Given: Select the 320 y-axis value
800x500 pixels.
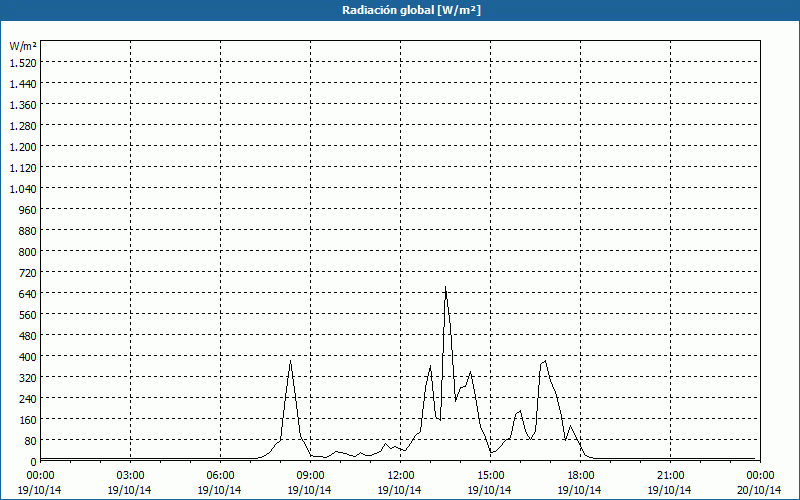Looking at the screenshot, I should [28, 378].
